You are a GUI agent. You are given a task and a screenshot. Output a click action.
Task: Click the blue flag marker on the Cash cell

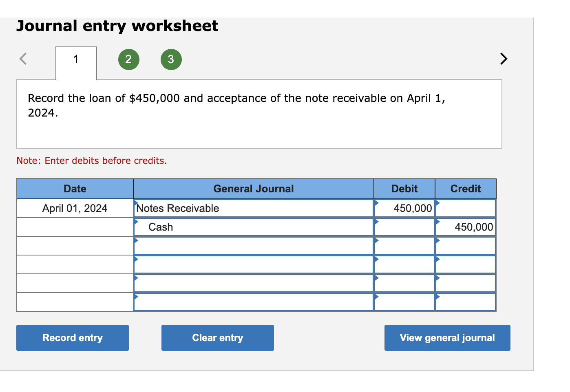tap(135, 221)
